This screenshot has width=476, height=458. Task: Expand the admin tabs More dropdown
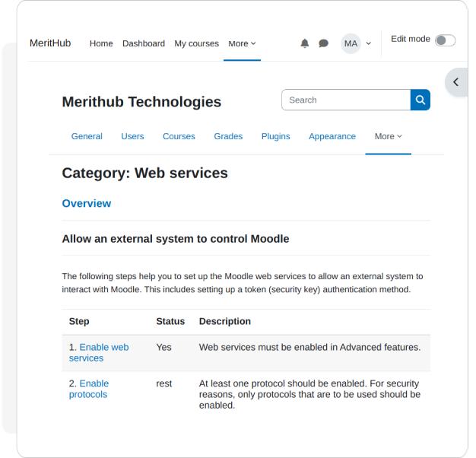pos(389,136)
